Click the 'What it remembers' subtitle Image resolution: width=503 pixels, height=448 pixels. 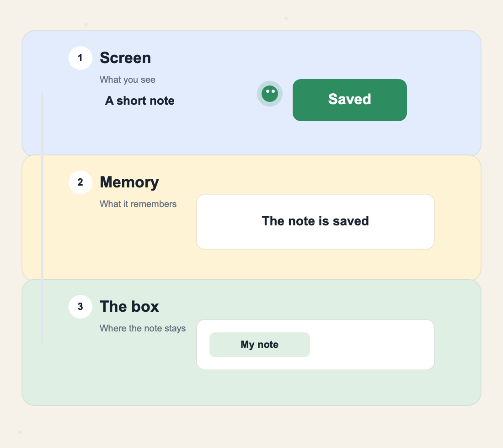click(x=138, y=204)
